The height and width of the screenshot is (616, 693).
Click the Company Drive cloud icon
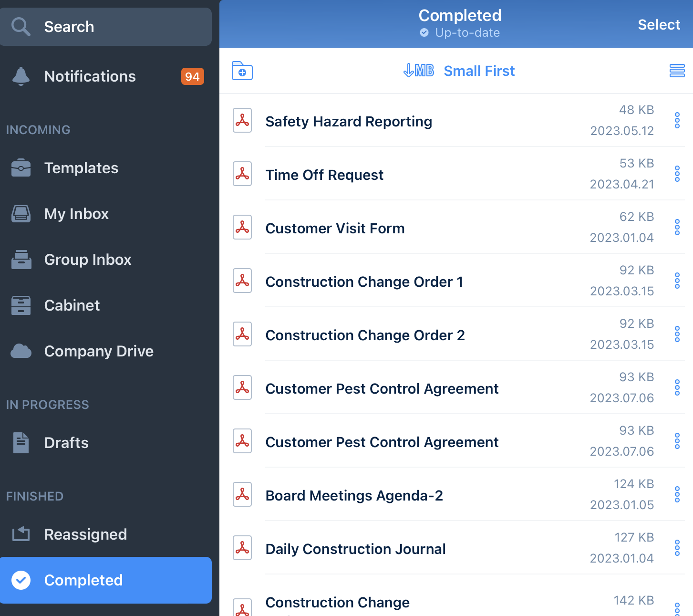click(21, 351)
